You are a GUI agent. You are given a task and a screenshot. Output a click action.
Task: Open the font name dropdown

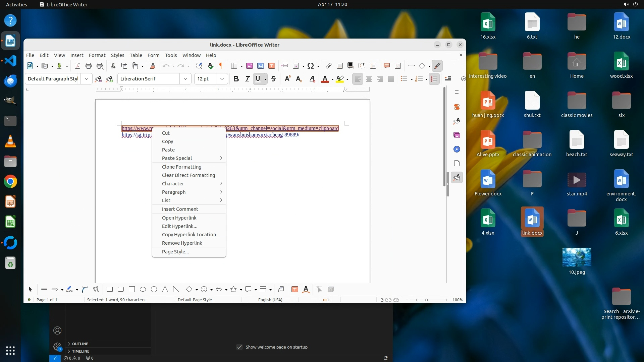coord(185,79)
